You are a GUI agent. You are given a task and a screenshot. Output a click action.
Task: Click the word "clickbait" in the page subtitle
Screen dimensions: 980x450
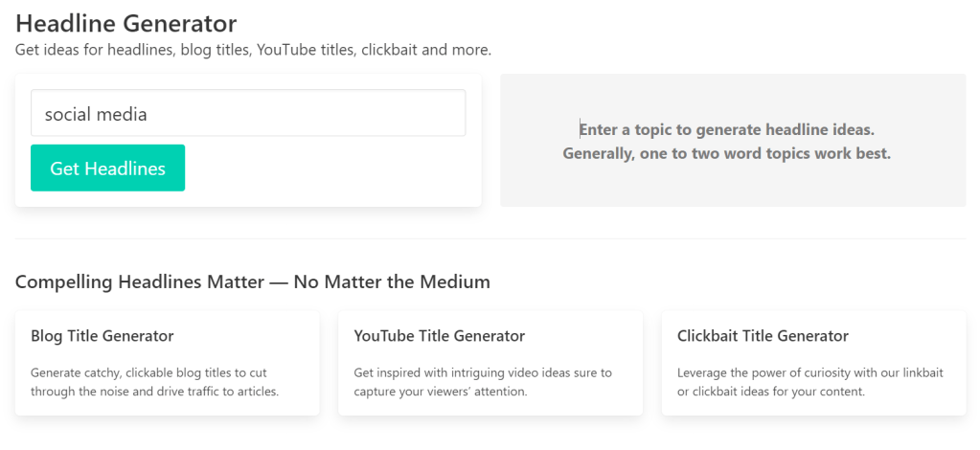coord(394,50)
